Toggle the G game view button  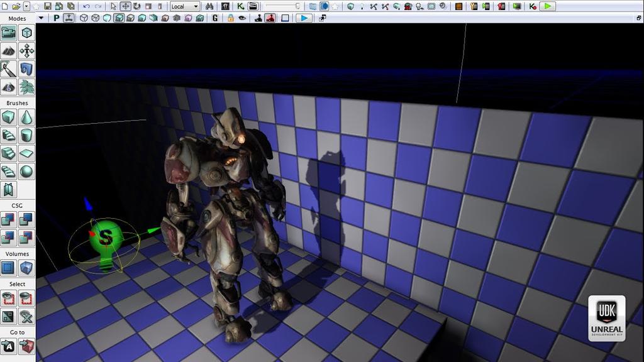tap(215, 18)
